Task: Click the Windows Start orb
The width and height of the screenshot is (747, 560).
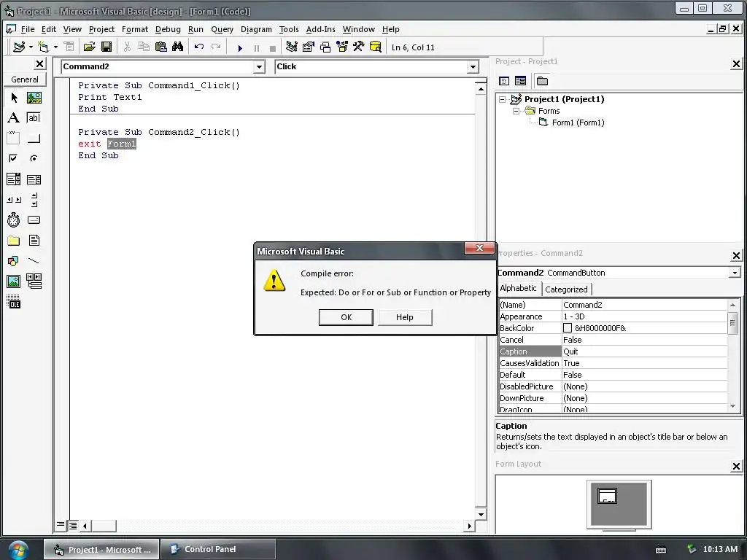Action: pyautogui.click(x=18, y=550)
